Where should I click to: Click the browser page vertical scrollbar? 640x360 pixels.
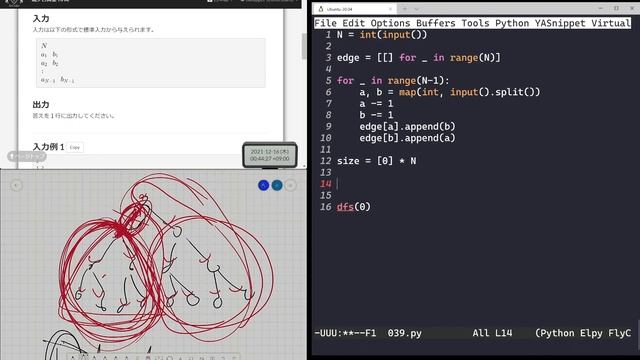[304, 46]
